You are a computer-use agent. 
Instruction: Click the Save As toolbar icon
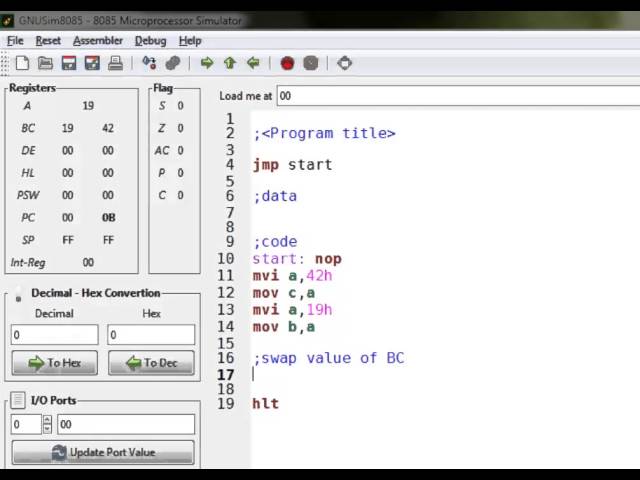tap(92, 63)
